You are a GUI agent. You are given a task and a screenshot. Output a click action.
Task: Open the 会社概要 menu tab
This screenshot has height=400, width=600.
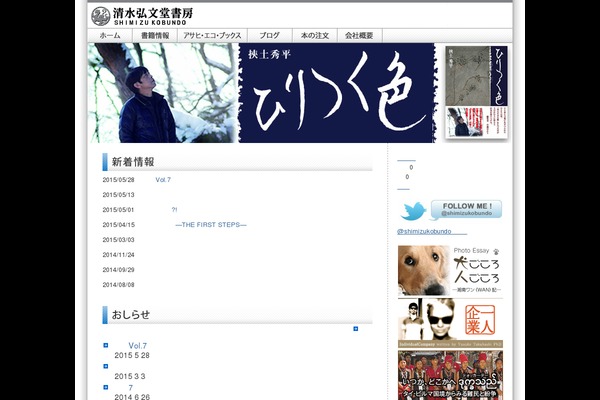point(360,36)
